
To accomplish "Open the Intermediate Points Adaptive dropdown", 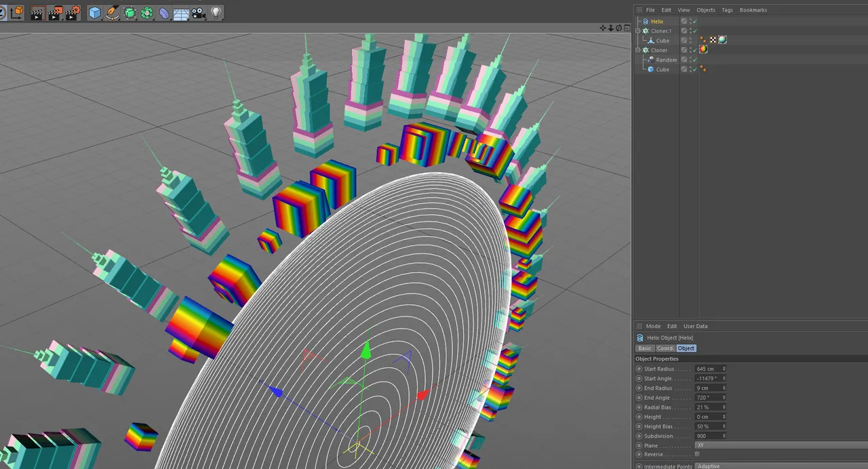I will [x=781, y=466].
